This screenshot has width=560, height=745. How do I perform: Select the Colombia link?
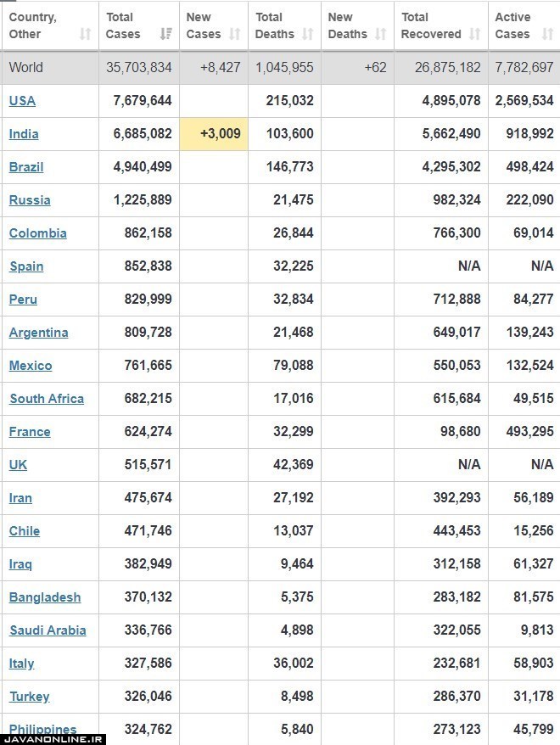[x=38, y=233]
